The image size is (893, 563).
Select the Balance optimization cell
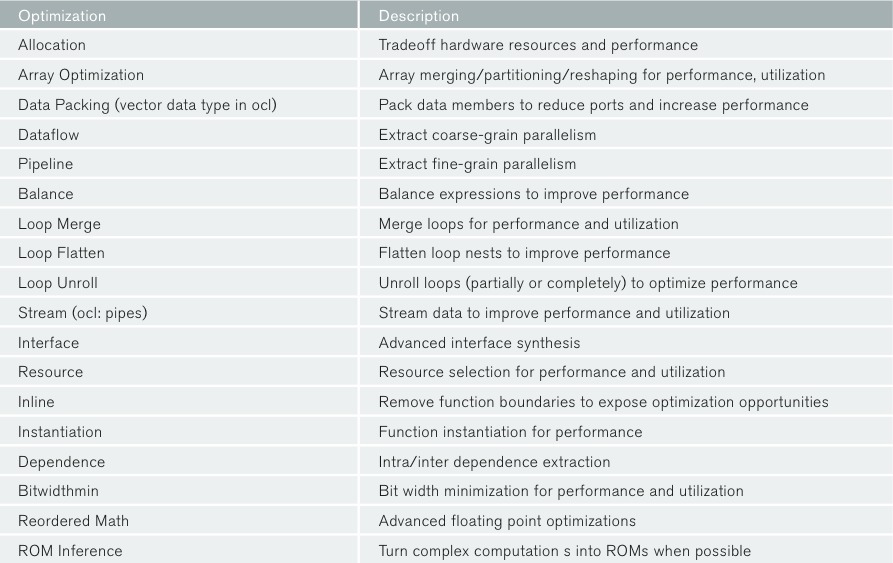click(x=46, y=194)
